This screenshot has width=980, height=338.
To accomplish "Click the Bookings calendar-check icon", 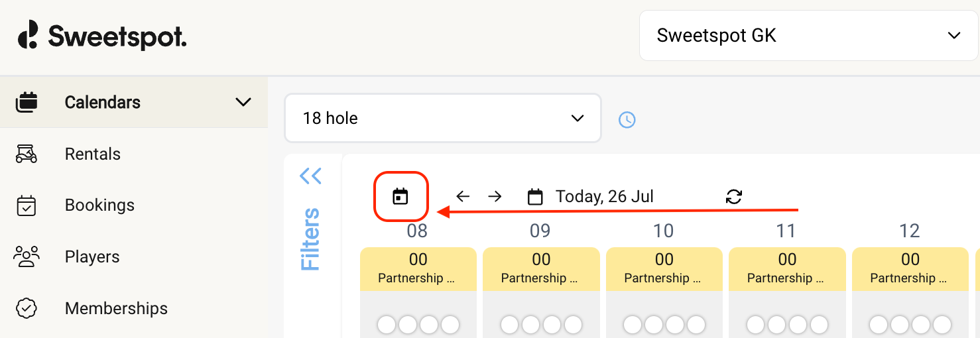I will point(27,205).
